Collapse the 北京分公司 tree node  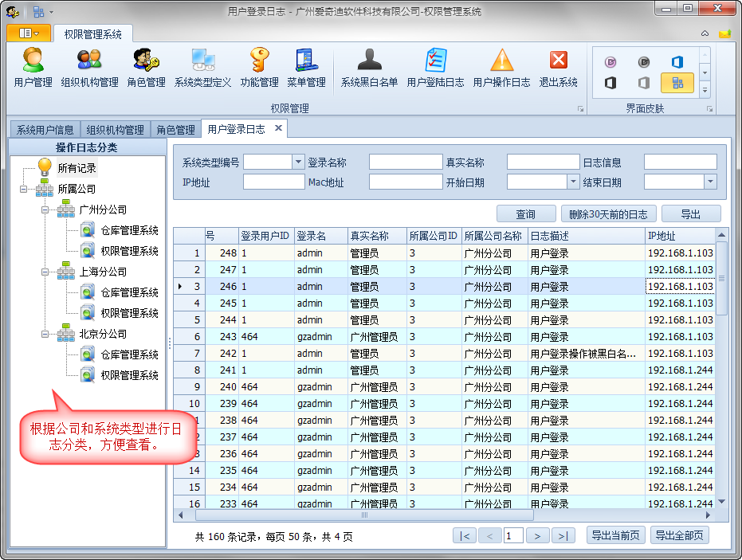pos(45,334)
